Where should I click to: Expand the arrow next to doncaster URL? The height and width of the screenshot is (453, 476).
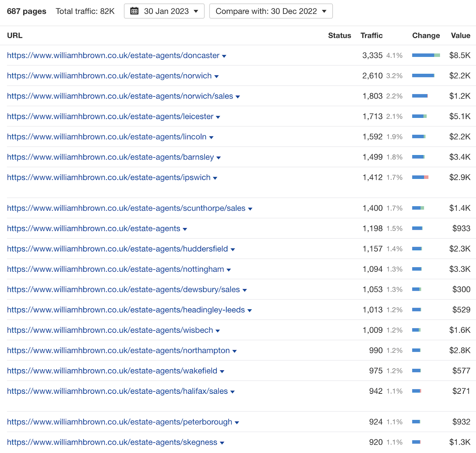(x=224, y=56)
